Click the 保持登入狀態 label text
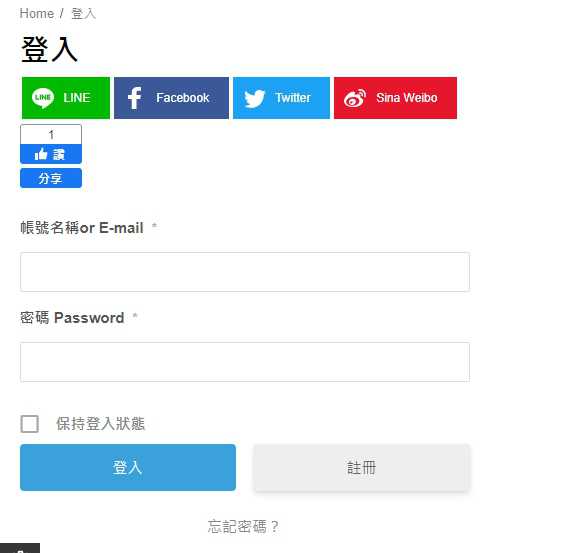 [100, 424]
